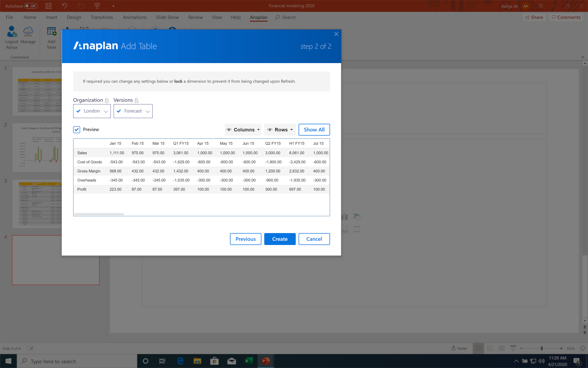Start Slide Show view icon

513,348
